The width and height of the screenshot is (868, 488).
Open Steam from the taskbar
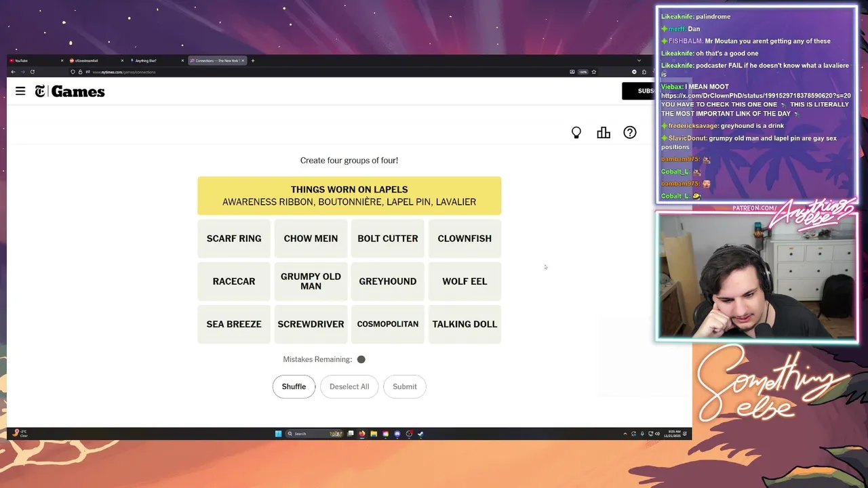click(x=420, y=434)
